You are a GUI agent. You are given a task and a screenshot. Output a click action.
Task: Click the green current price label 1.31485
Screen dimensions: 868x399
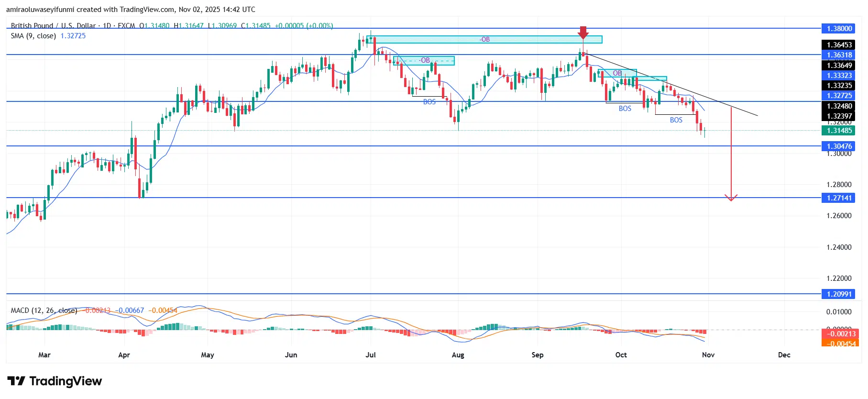[x=839, y=131]
